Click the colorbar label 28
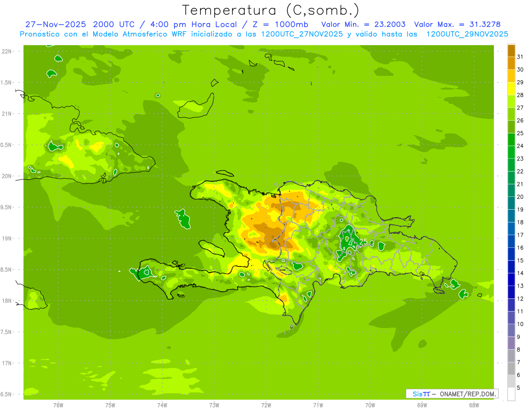The image size is (532, 411). (520, 95)
